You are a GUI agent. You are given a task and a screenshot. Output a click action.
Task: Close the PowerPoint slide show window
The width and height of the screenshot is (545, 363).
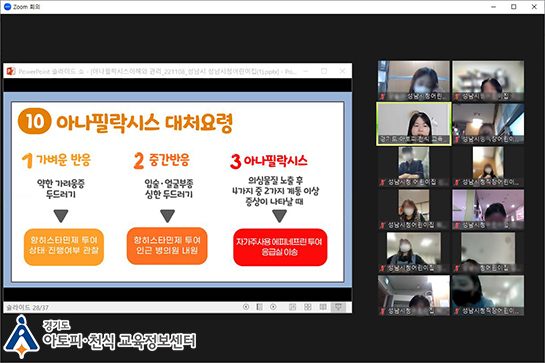tap(342, 71)
